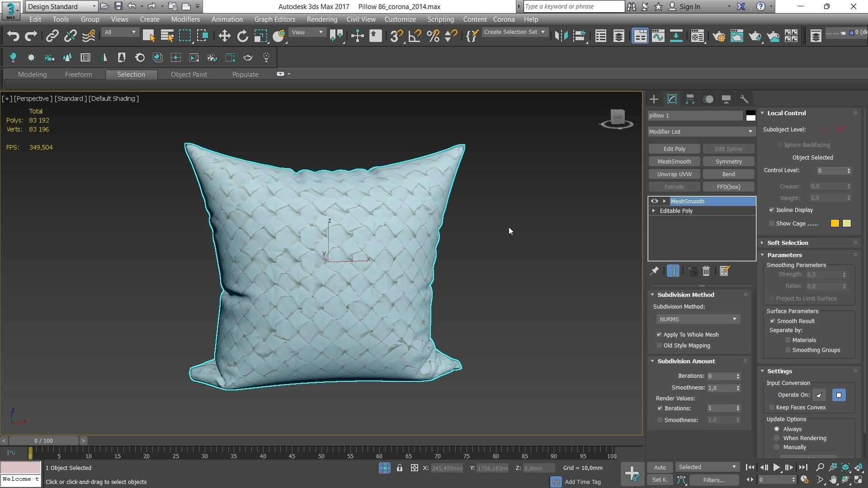The width and height of the screenshot is (868, 488).
Task: Expand the Editable Poly stack entry
Action: (653, 211)
